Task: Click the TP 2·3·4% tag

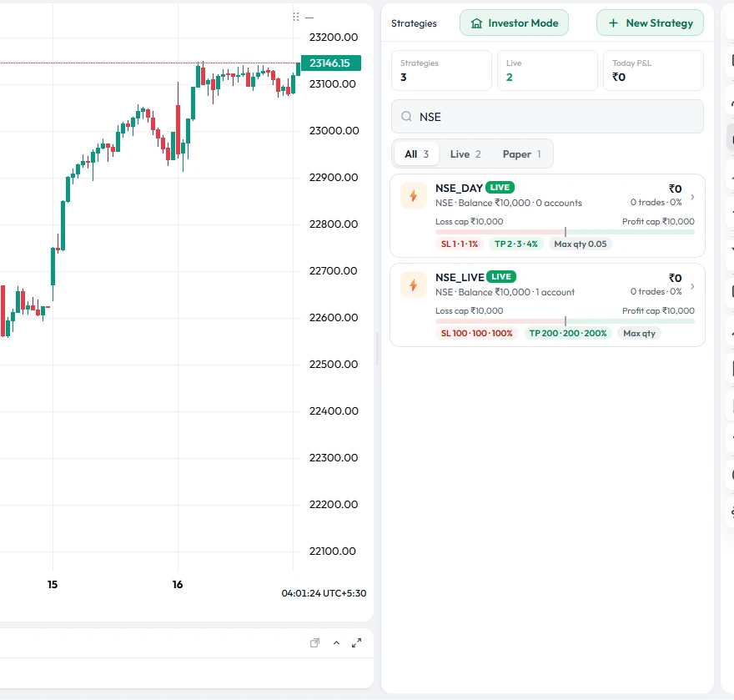Action: click(515, 244)
